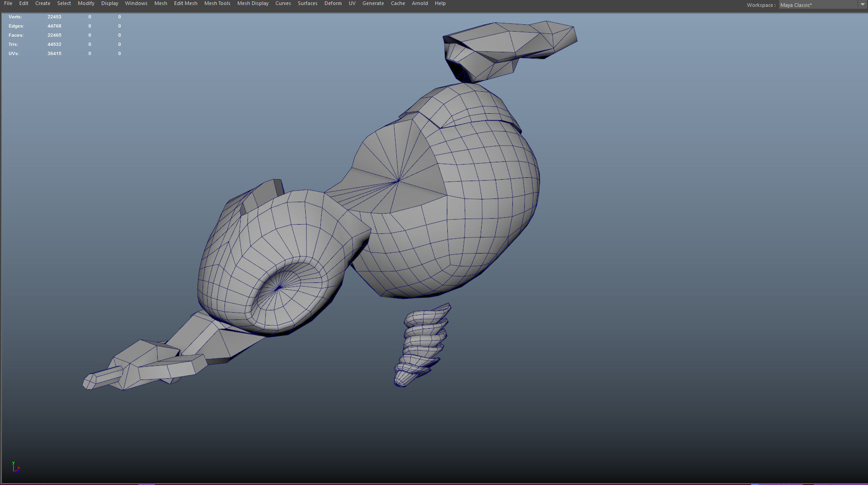
Task: Click the Faces: label in the HUD
Action: (x=16, y=35)
